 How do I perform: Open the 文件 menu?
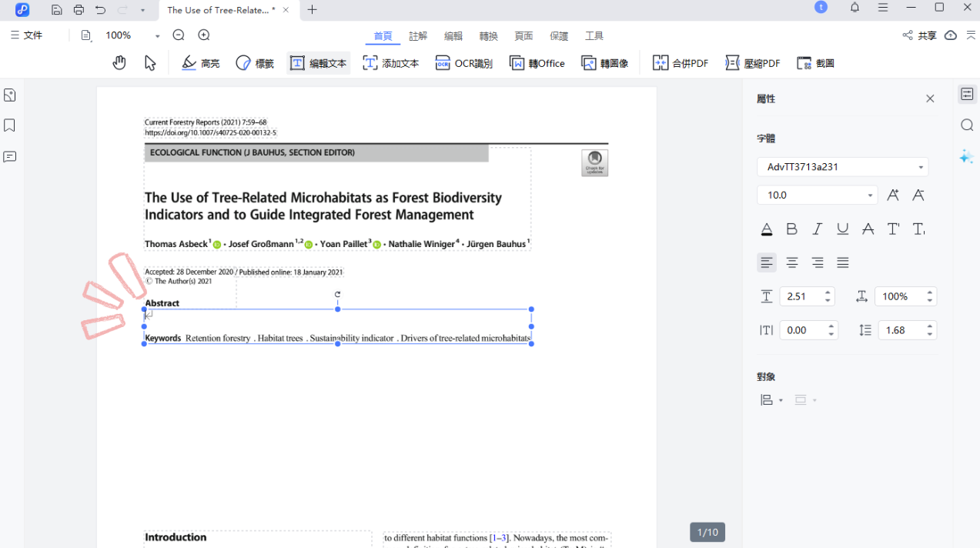tap(28, 35)
